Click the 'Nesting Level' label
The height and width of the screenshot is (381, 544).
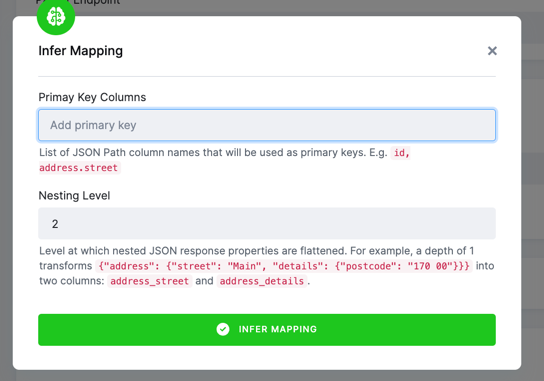[74, 196]
